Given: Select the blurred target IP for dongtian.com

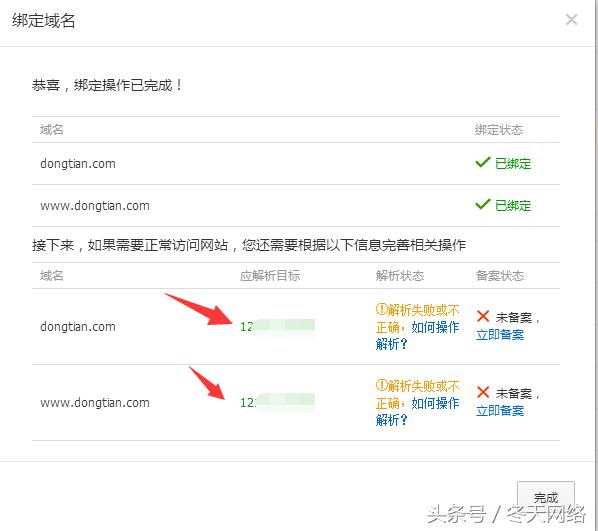Looking at the screenshot, I should click(x=277, y=327).
